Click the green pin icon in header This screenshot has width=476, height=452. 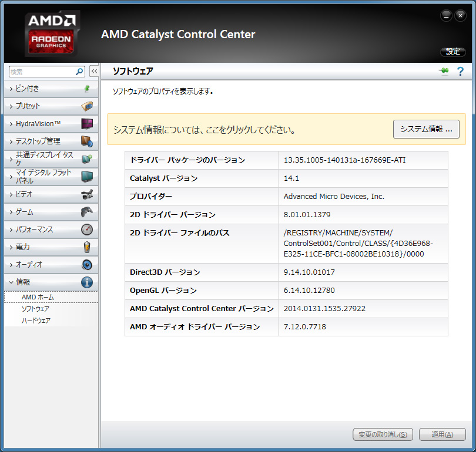(x=444, y=72)
